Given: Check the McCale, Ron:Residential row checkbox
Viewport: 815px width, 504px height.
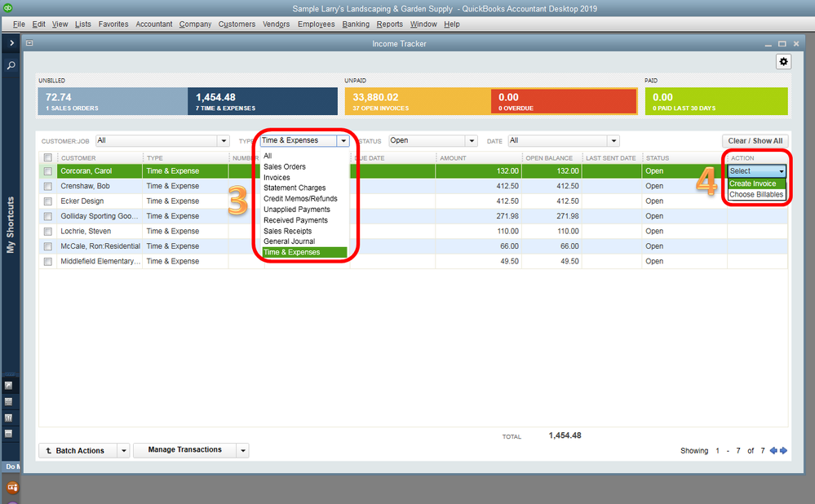Looking at the screenshot, I should tap(48, 246).
